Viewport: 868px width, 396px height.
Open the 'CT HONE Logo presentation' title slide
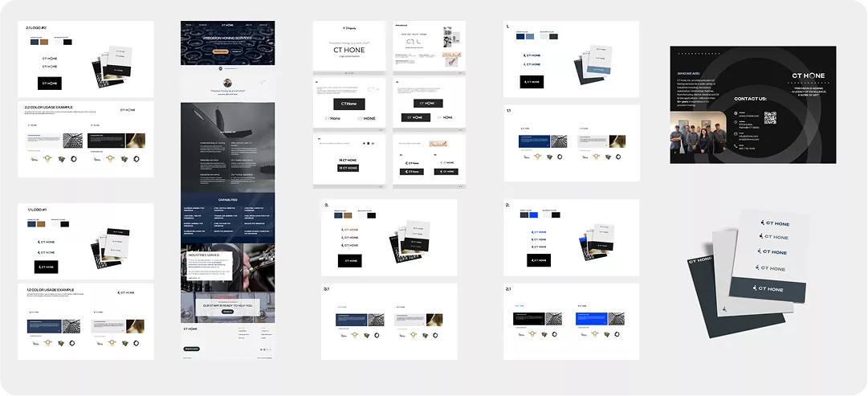click(348, 48)
